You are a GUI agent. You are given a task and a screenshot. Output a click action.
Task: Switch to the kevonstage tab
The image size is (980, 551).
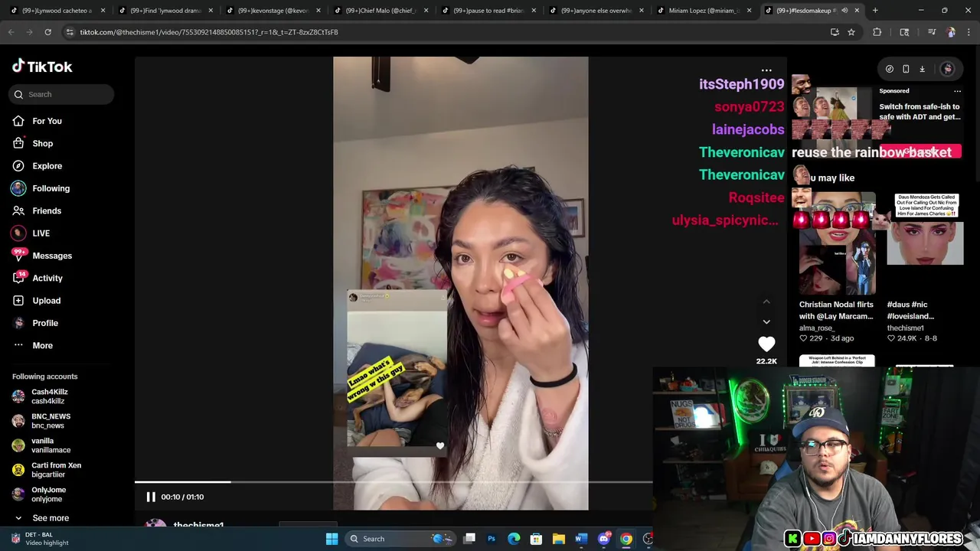(273, 11)
